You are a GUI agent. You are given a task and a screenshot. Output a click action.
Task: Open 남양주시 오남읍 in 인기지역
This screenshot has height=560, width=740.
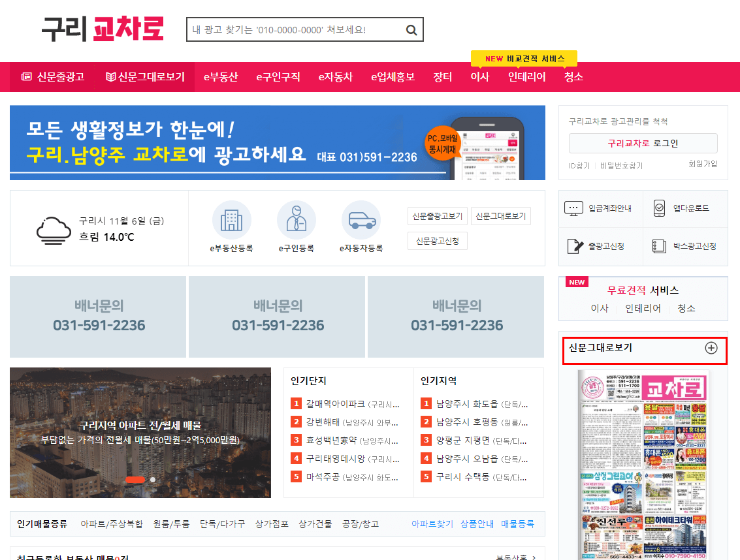(482, 459)
